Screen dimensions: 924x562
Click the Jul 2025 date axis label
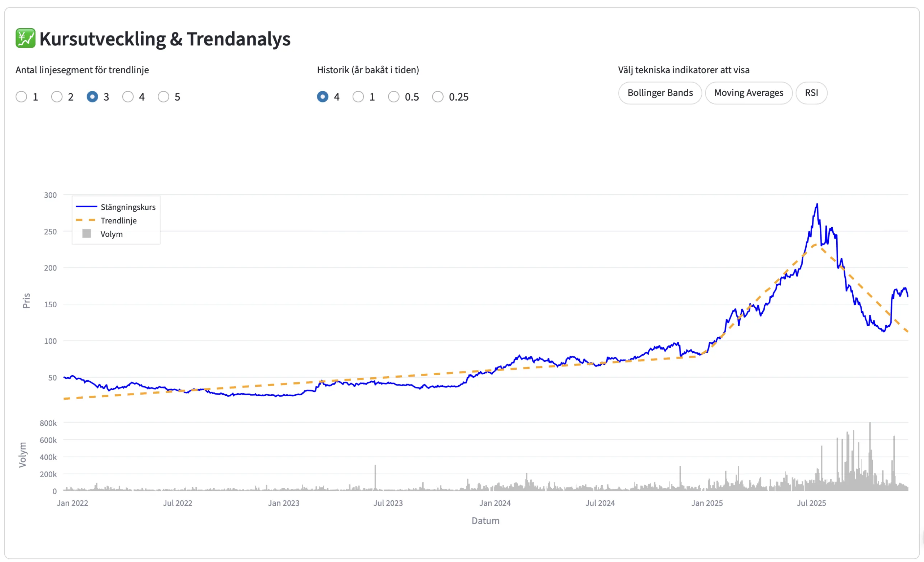point(811,503)
